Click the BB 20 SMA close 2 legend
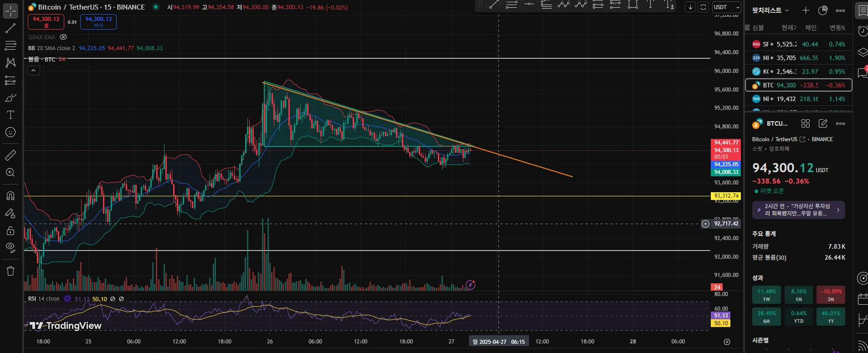This screenshot has height=353, width=868. (x=52, y=48)
